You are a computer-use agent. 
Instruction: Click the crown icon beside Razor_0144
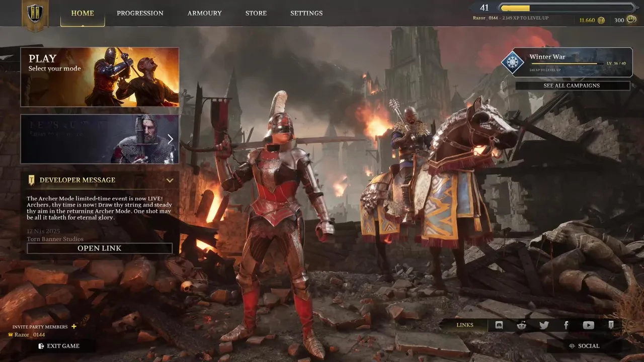pyautogui.click(x=10, y=334)
